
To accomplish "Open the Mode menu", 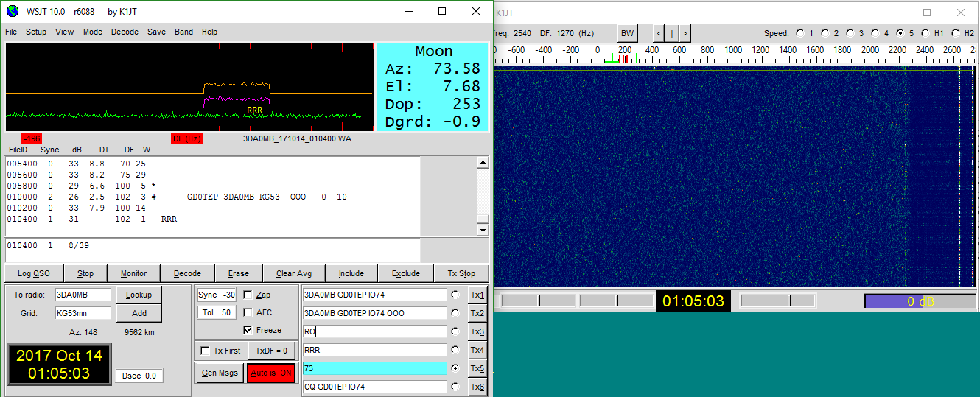I will [93, 32].
